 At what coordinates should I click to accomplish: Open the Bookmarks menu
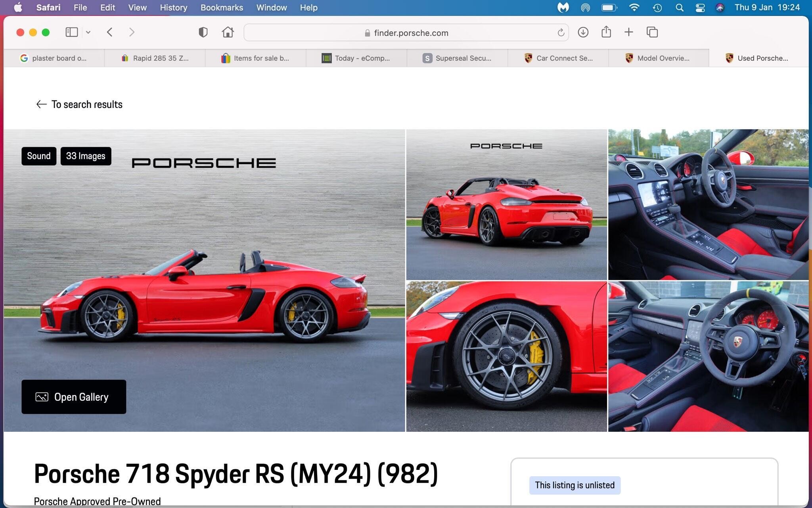tap(222, 8)
